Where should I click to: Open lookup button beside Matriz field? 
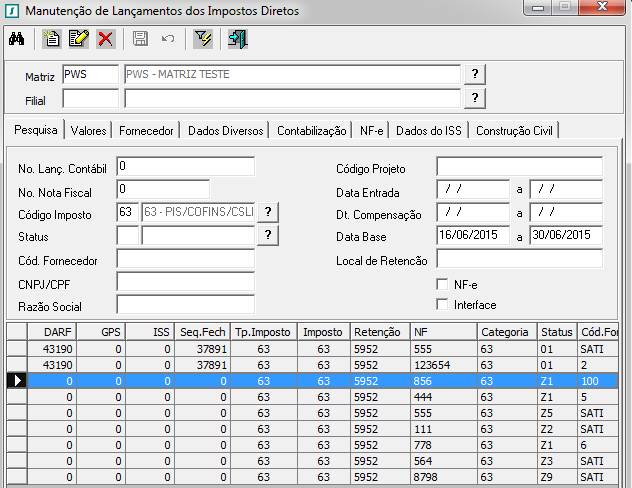point(475,75)
